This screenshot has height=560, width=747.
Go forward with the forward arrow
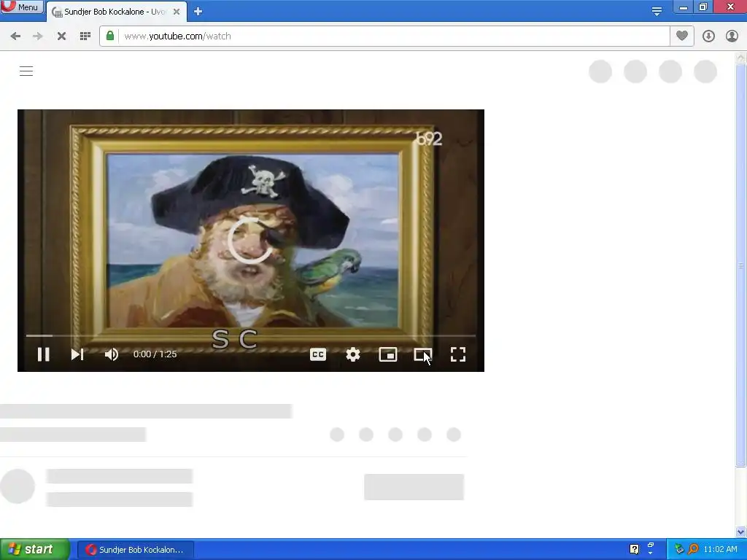click(x=38, y=36)
